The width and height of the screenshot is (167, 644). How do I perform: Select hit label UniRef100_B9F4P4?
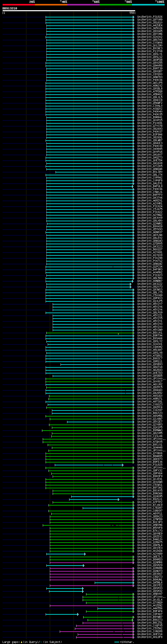[x=150, y=611]
